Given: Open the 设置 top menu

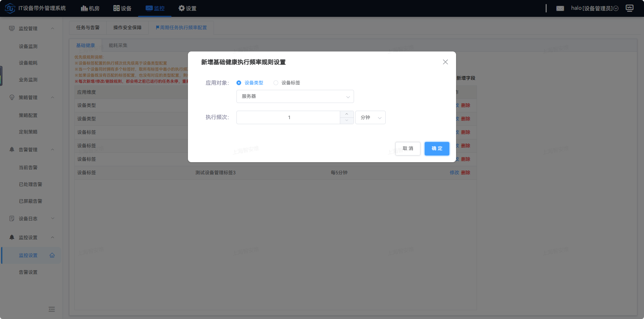Looking at the screenshot, I should click(187, 8).
